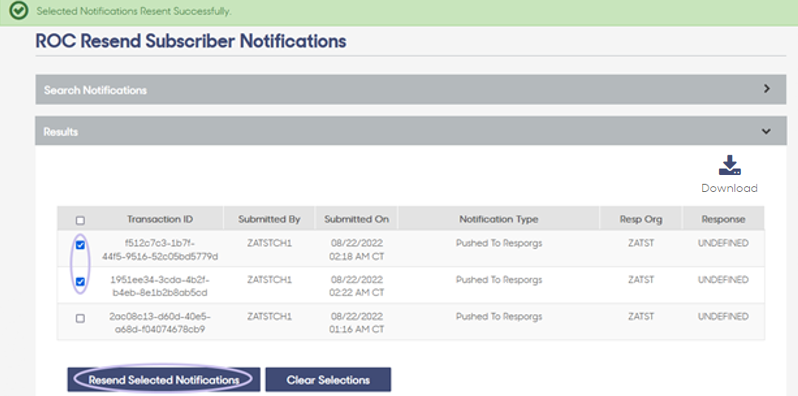Sort by Resp Org column header
Image resolution: width=798 pixels, height=396 pixels.
(x=641, y=219)
